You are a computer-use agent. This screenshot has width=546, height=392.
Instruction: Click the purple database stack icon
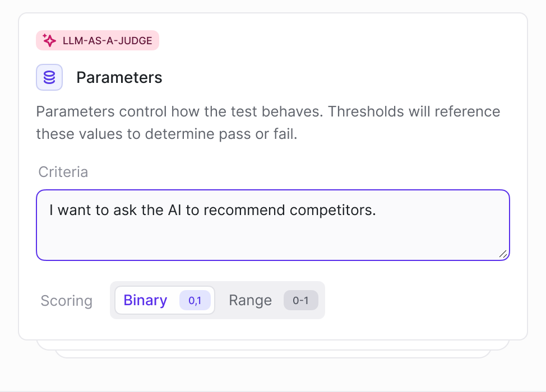pos(49,77)
